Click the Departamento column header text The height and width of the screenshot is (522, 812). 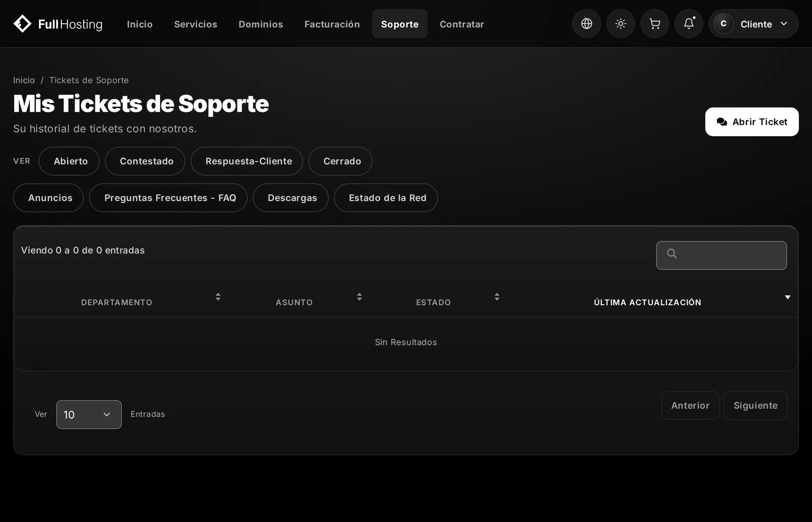(117, 302)
